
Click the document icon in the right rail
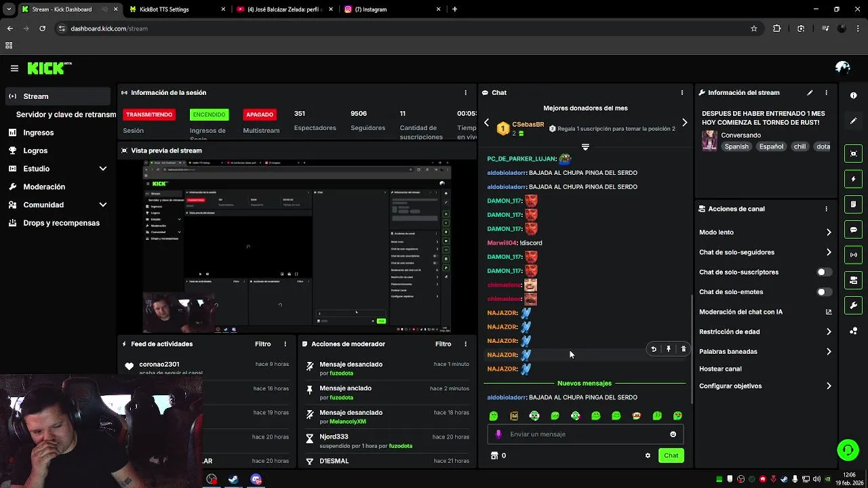853,204
